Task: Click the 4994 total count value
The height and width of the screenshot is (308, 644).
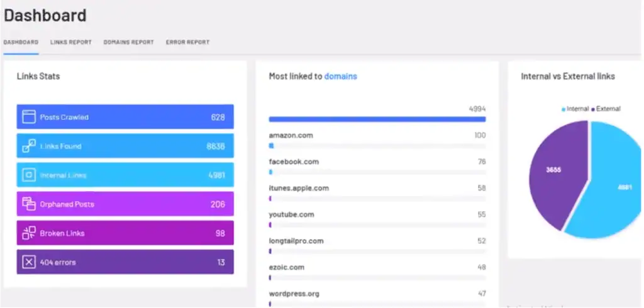Action: 477,109
